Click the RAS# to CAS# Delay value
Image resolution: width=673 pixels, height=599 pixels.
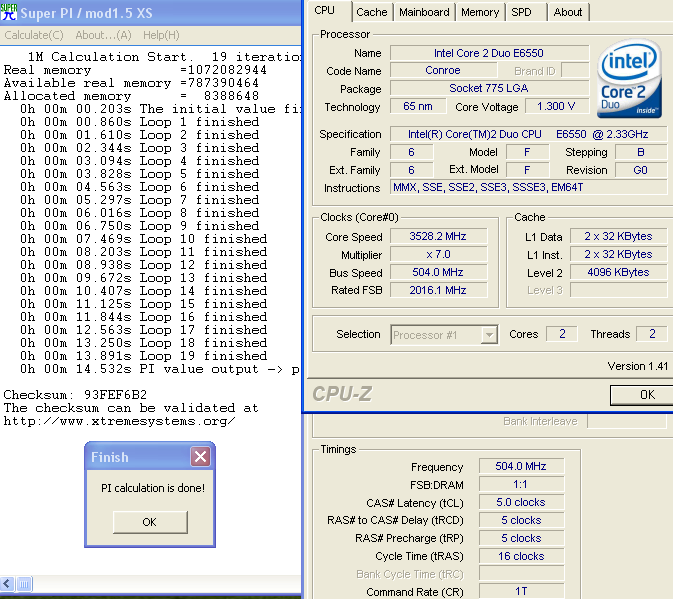coord(521,520)
